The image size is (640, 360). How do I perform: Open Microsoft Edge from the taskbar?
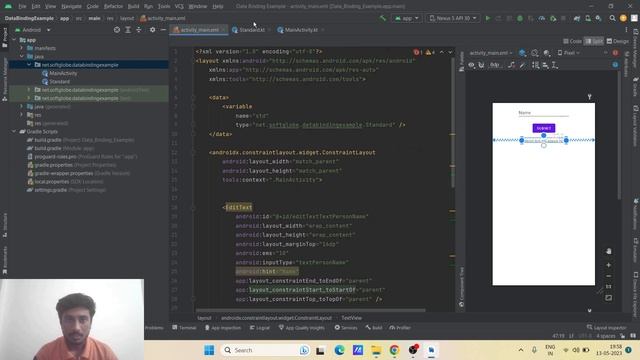click(339, 350)
